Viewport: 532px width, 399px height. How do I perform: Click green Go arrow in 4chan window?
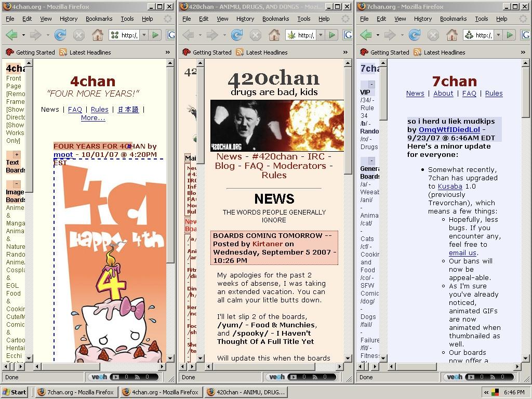[x=155, y=35]
